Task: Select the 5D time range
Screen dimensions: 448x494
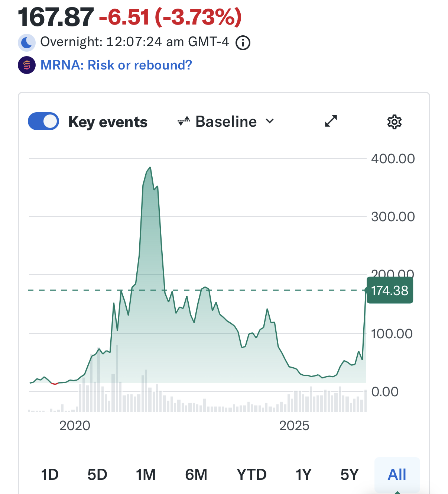Action: coord(97,475)
